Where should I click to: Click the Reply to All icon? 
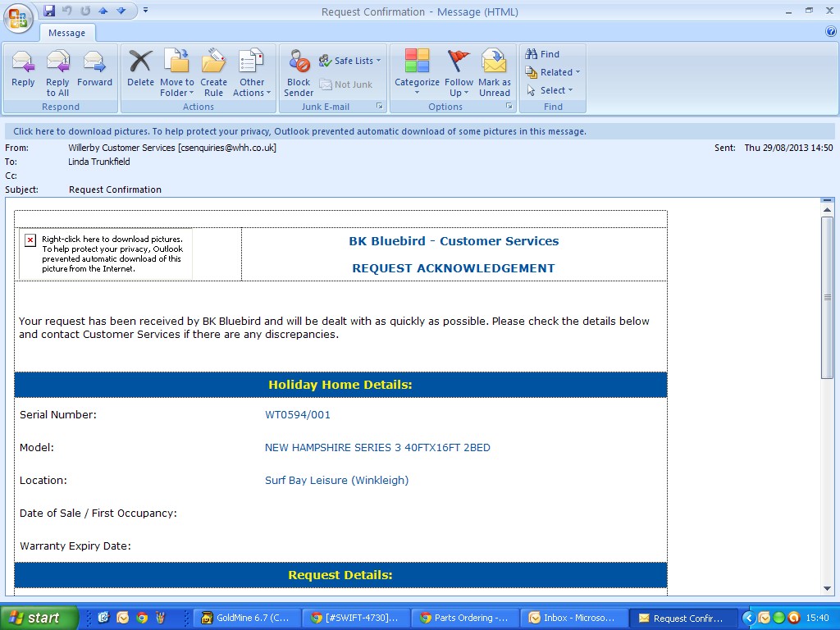click(57, 74)
